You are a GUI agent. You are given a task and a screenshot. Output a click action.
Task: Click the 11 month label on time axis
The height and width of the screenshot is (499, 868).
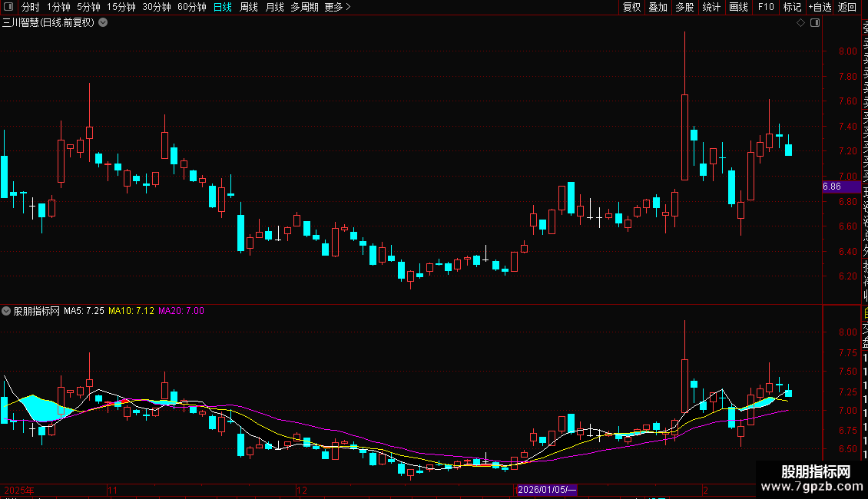coord(112,490)
